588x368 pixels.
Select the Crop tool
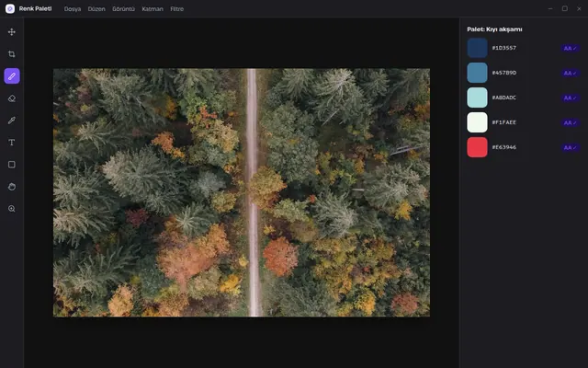pos(12,54)
